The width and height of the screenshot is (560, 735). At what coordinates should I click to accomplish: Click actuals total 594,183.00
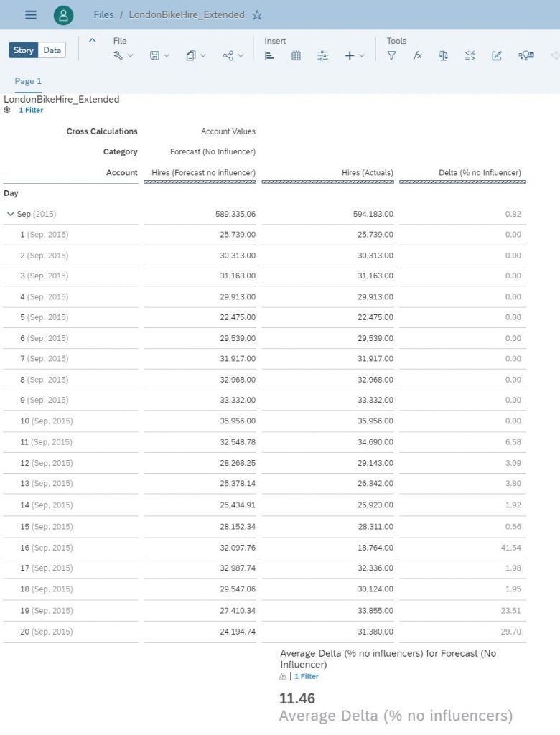point(373,214)
